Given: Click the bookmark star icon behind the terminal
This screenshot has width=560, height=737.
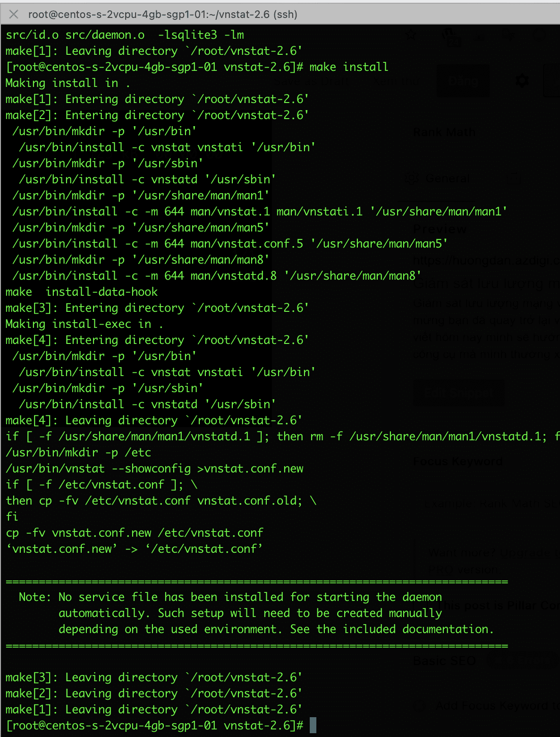Looking at the screenshot, I should coord(411,34).
